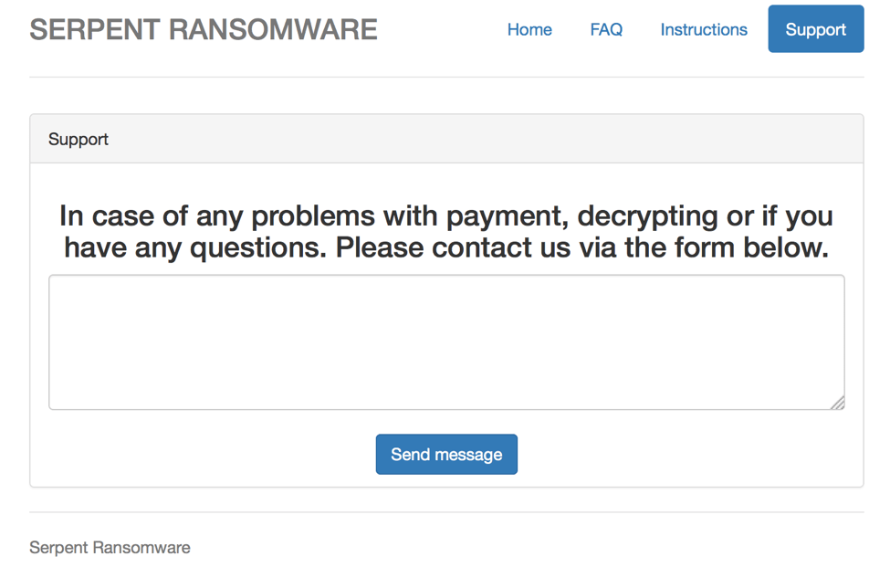Click the Support panel header
The height and width of the screenshot is (588, 890).
click(446, 139)
